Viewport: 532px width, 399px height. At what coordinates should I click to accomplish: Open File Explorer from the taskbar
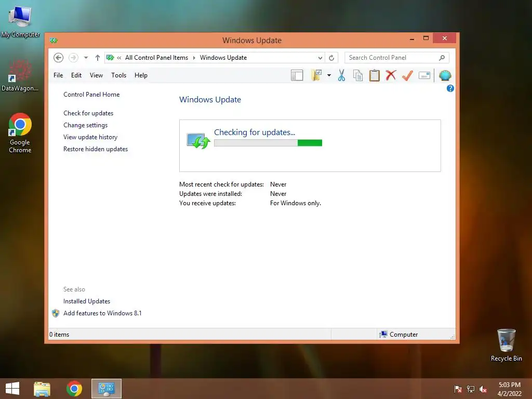pos(42,389)
